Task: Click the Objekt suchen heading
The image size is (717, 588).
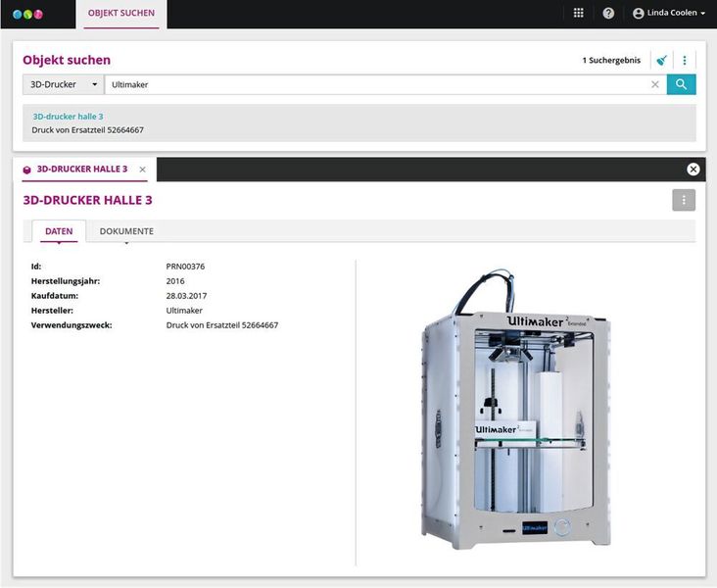Action: (67, 60)
